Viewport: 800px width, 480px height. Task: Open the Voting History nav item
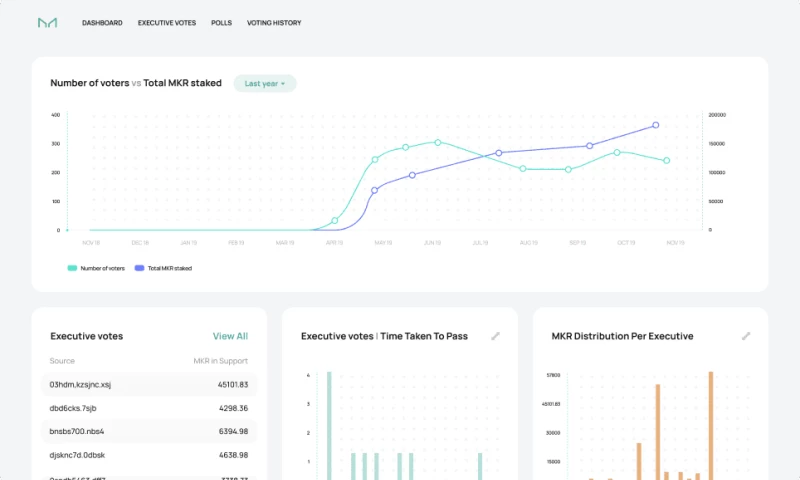pos(274,23)
